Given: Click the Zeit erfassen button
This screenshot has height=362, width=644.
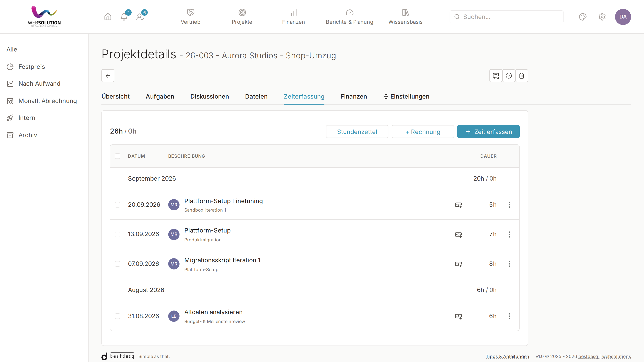Looking at the screenshot, I should pos(488,132).
